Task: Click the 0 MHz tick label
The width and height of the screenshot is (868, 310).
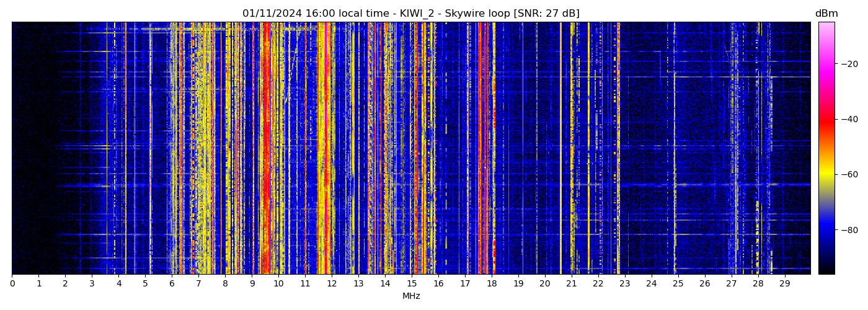Action: pyautogui.click(x=12, y=283)
